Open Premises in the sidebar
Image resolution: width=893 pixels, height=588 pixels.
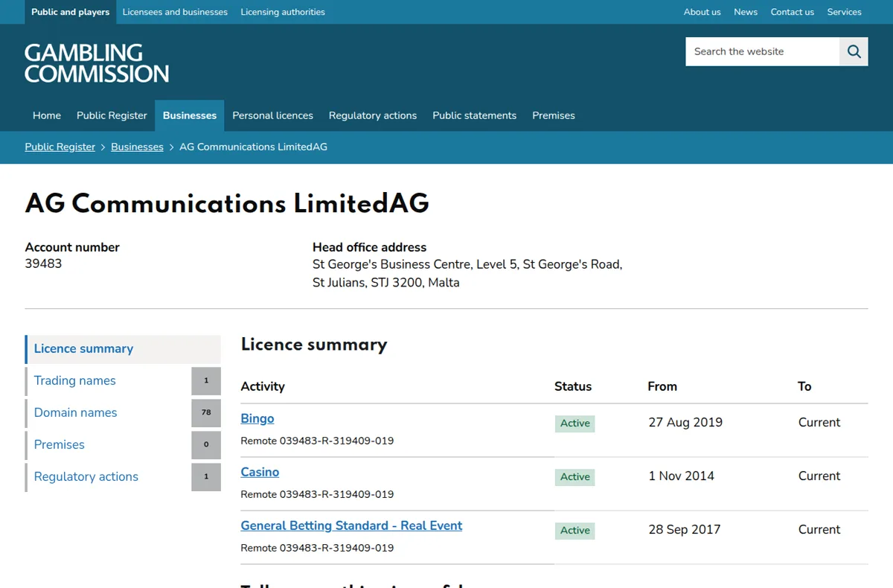click(60, 444)
